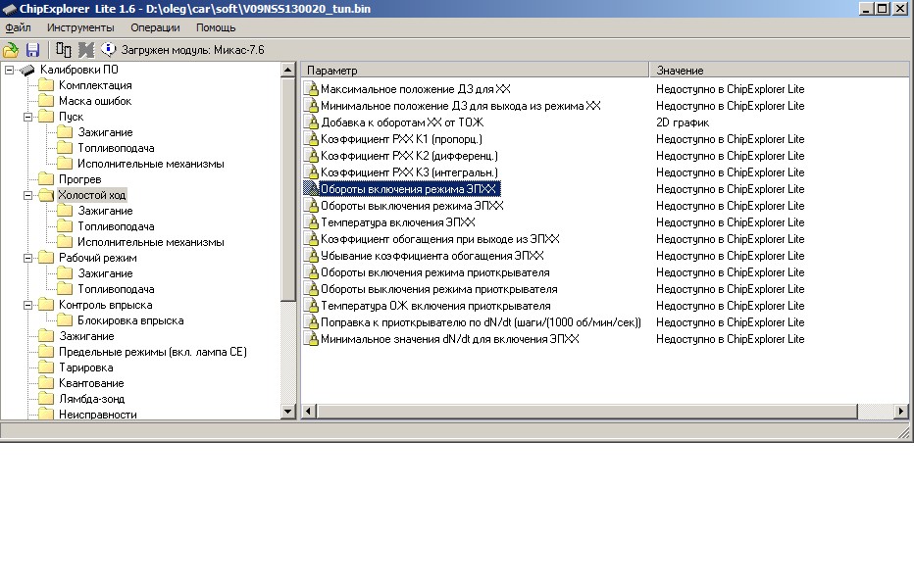Collapse the Пуск tree branch

click(25, 117)
